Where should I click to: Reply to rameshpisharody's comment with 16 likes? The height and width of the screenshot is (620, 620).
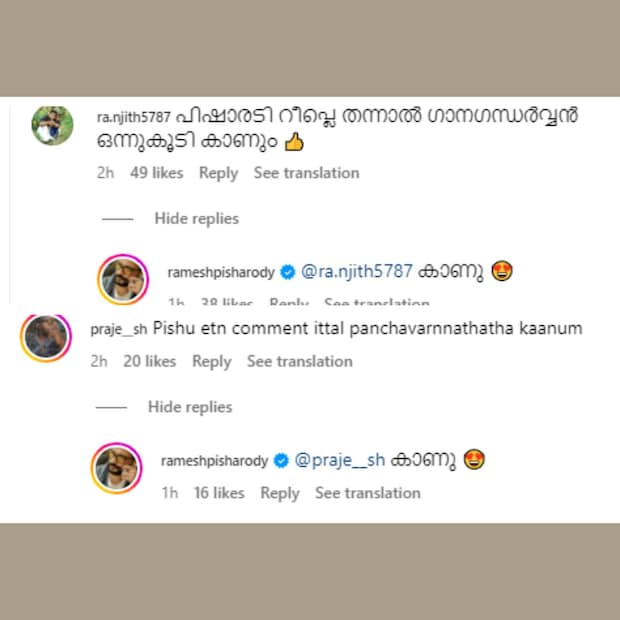pos(280,493)
